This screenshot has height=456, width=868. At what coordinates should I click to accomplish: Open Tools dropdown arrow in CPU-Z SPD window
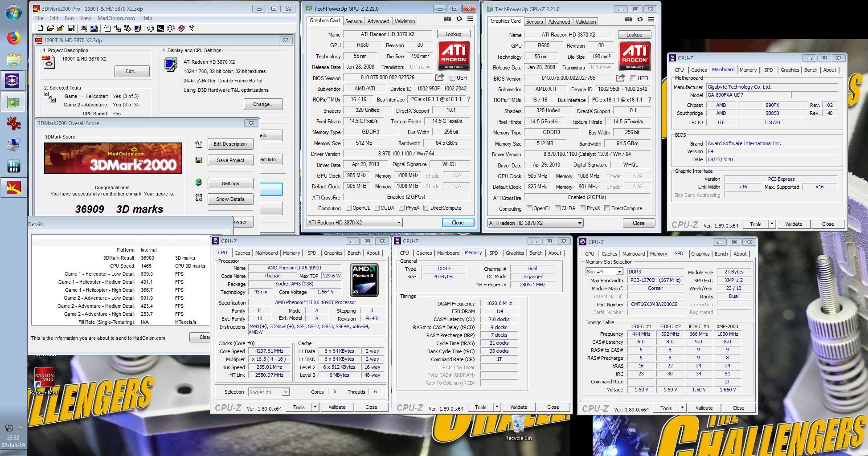[x=683, y=408]
